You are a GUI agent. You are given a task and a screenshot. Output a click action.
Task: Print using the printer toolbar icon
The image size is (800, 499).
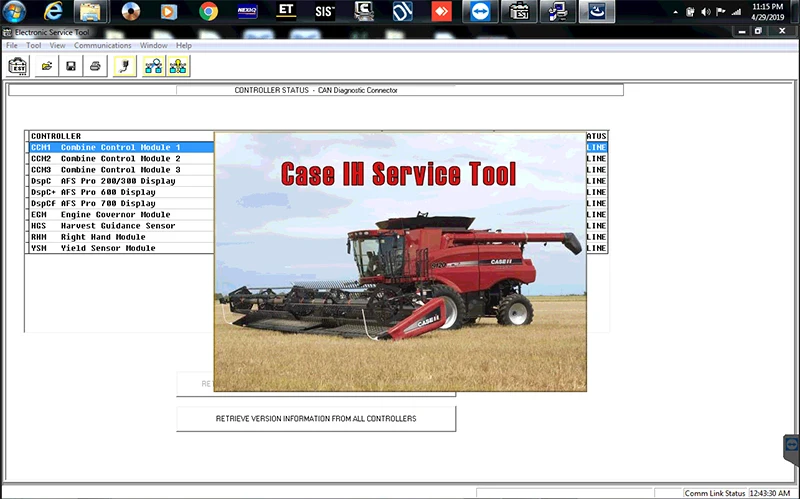(95, 66)
